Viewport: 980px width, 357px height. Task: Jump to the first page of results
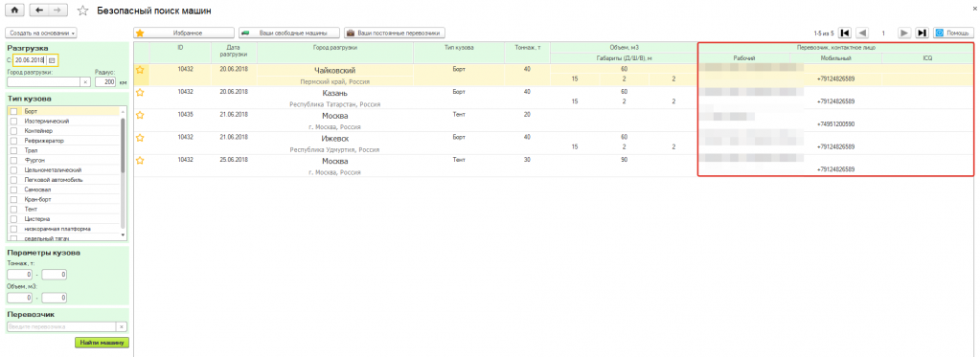click(845, 33)
